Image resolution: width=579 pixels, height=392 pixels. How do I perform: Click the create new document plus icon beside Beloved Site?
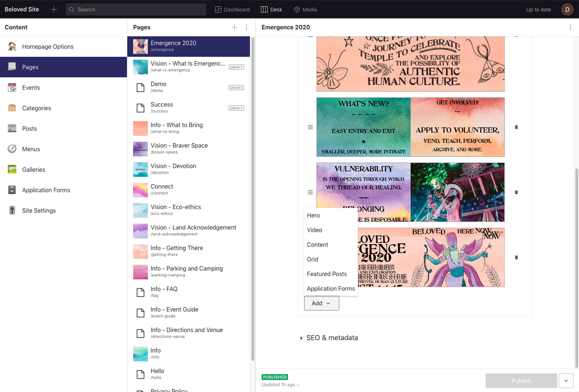[x=54, y=9]
